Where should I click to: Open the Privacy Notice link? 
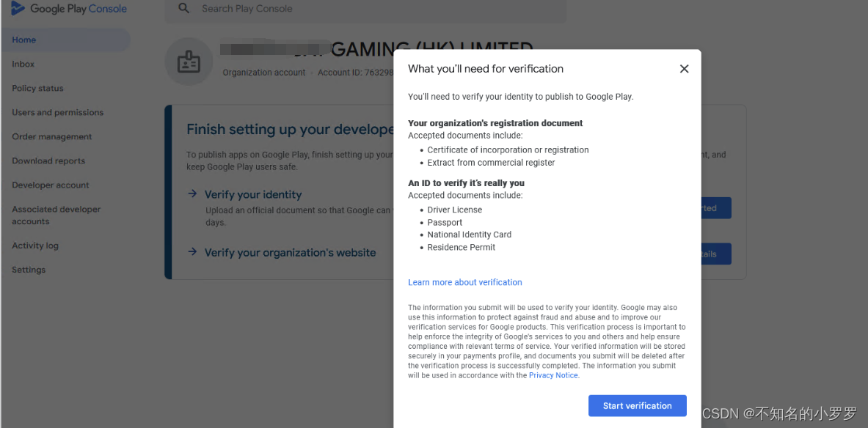click(553, 375)
